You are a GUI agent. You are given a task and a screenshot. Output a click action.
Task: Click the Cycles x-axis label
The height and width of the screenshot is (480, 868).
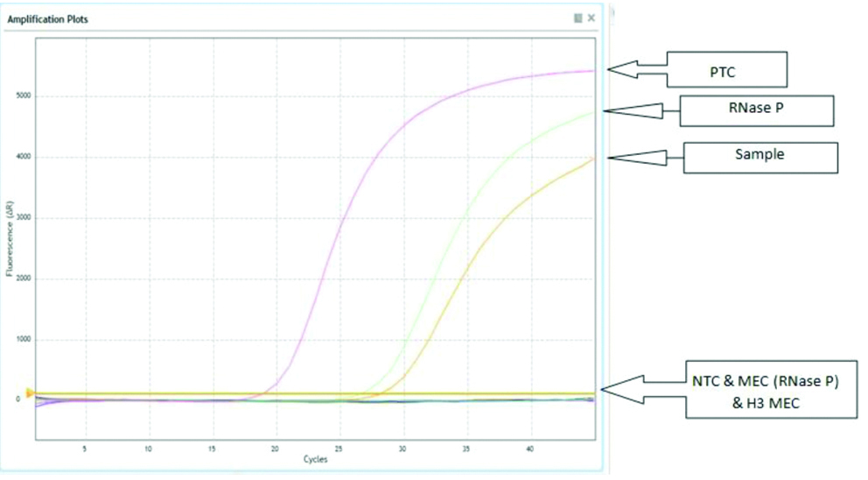[x=315, y=459]
